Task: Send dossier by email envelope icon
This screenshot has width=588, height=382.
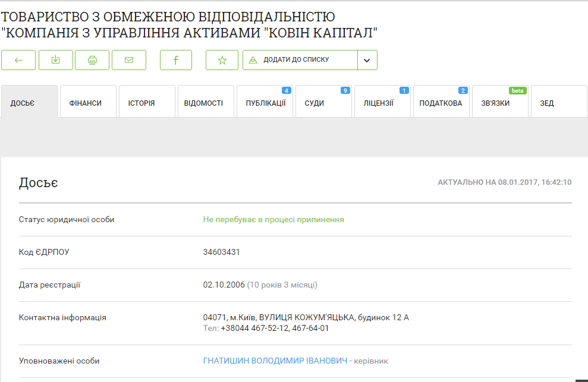Action: pyautogui.click(x=129, y=60)
